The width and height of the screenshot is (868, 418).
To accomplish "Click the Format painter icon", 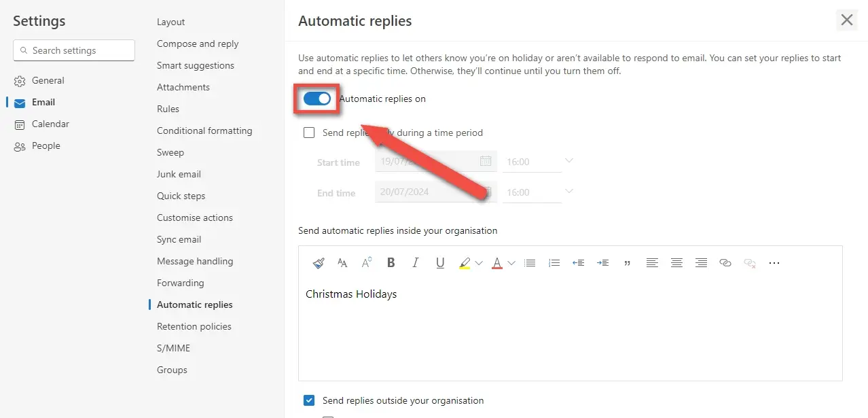I will point(319,263).
